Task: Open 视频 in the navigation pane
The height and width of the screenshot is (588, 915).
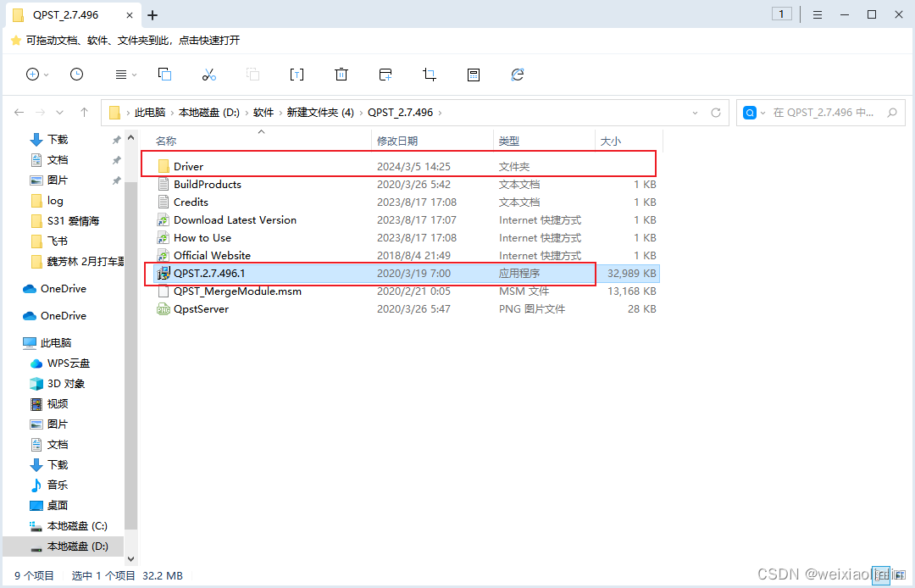Action: coord(58,403)
